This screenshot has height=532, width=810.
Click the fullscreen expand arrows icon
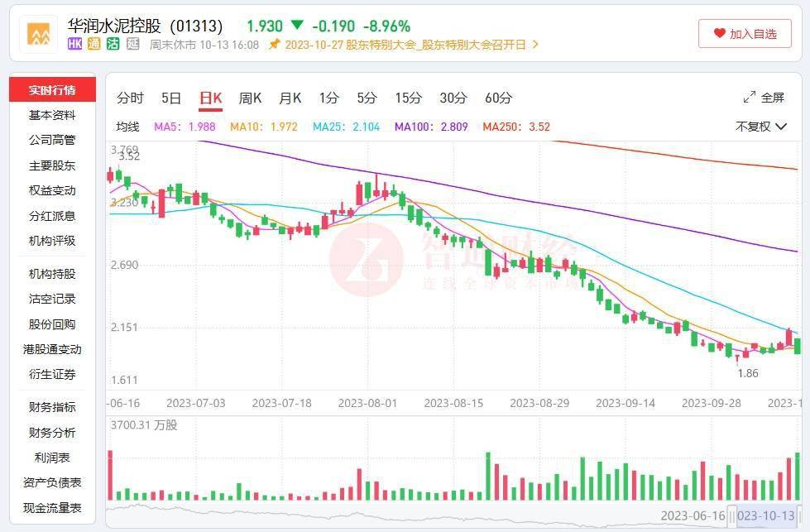click(x=749, y=97)
